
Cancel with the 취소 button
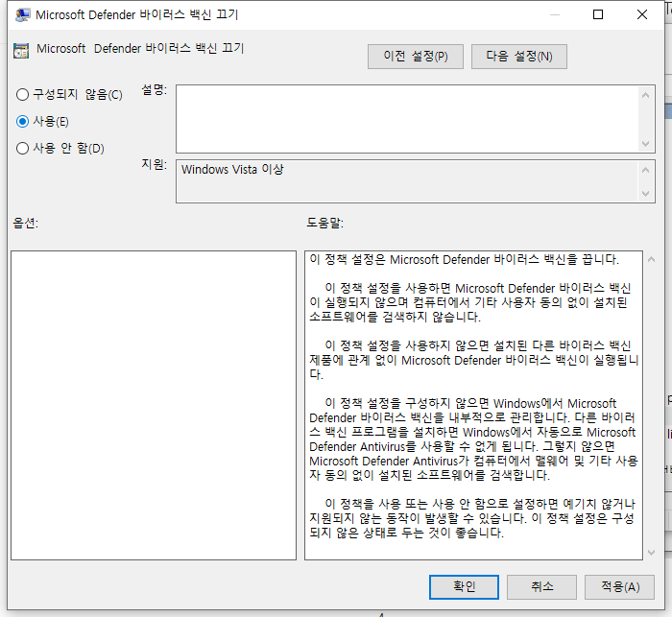click(541, 586)
